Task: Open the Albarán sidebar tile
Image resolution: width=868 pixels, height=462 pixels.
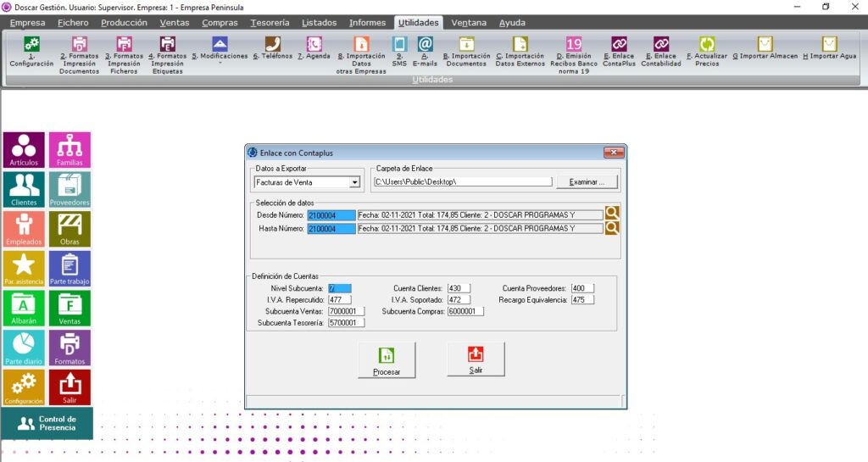Action: point(24,309)
